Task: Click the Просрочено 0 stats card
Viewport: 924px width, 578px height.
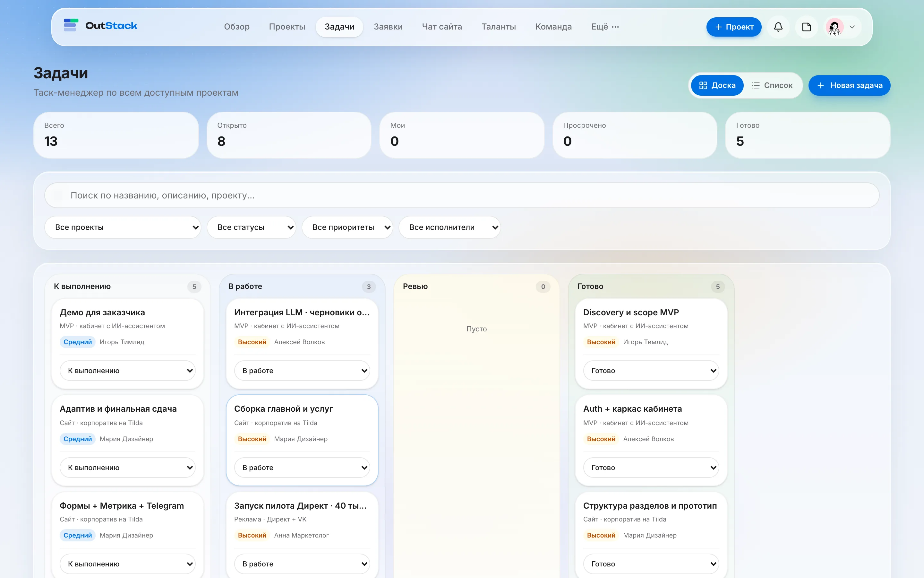Action: click(635, 135)
